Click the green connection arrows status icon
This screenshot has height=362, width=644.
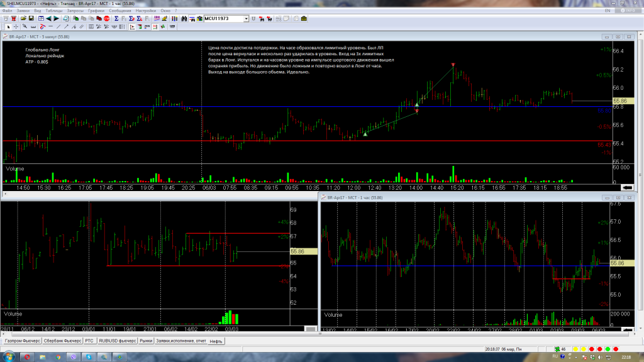[x=557, y=349]
